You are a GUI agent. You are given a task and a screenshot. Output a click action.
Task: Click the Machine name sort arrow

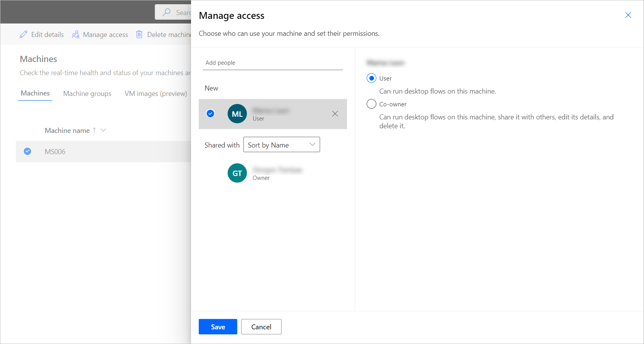tap(94, 131)
